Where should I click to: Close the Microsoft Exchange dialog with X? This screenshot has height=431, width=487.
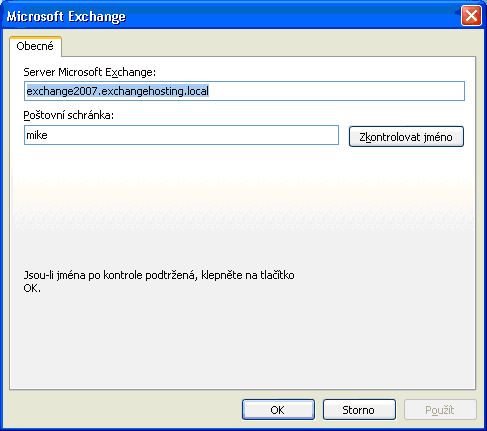tap(471, 16)
